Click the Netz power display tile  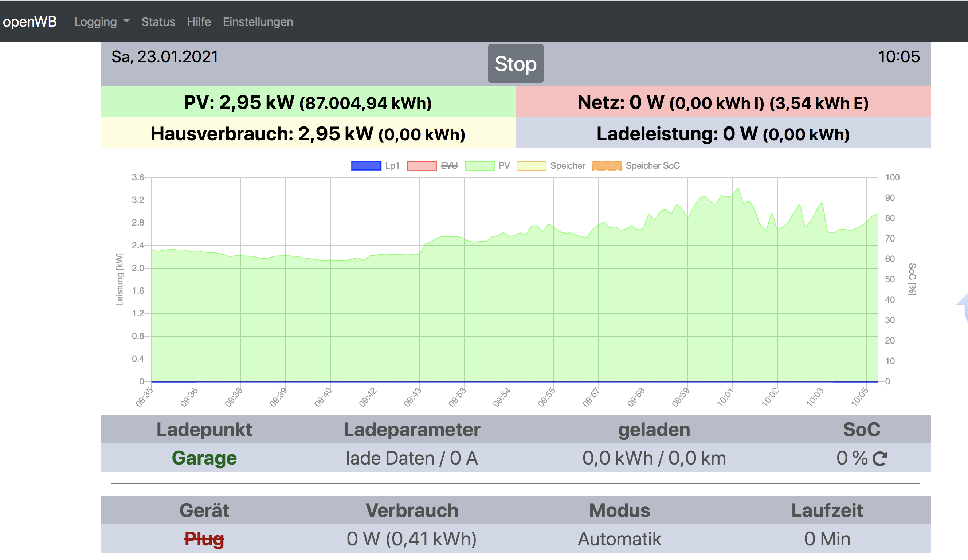click(723, 102)
